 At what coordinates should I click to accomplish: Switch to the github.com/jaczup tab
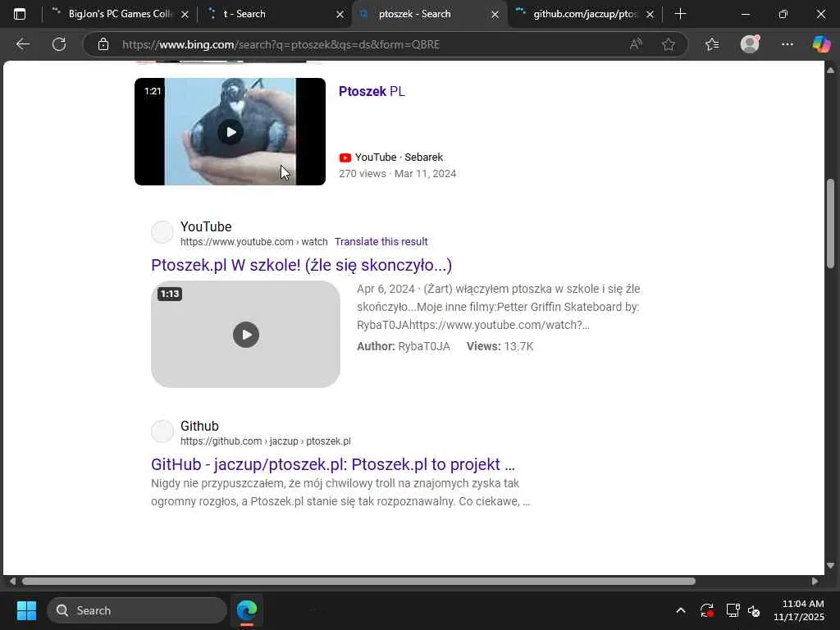coord(584,14)
